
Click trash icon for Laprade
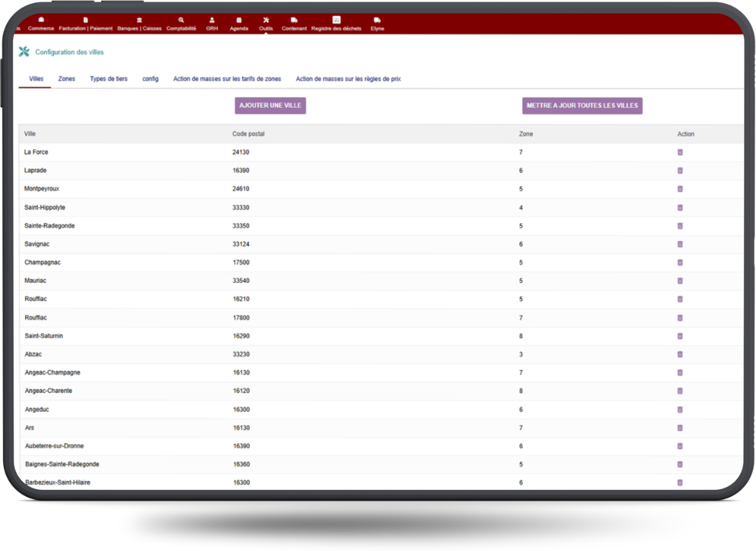(680, 170)
